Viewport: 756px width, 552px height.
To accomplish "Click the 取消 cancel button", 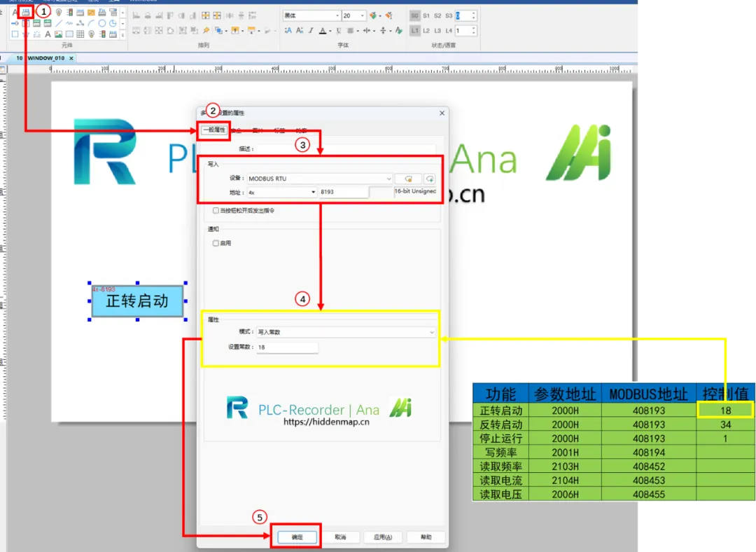I will pyautogui.click(x=340, y=537).
